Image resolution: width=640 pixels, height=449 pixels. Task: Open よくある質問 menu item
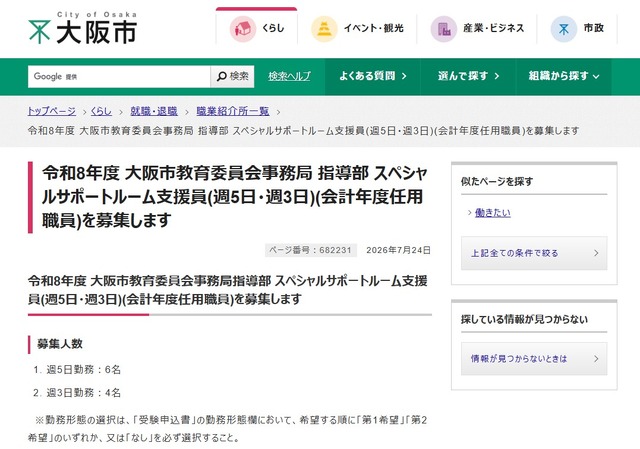(373, 76)
